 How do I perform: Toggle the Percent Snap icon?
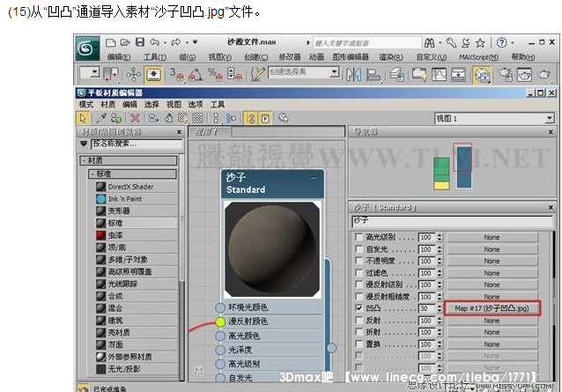[x=215, y=75]
